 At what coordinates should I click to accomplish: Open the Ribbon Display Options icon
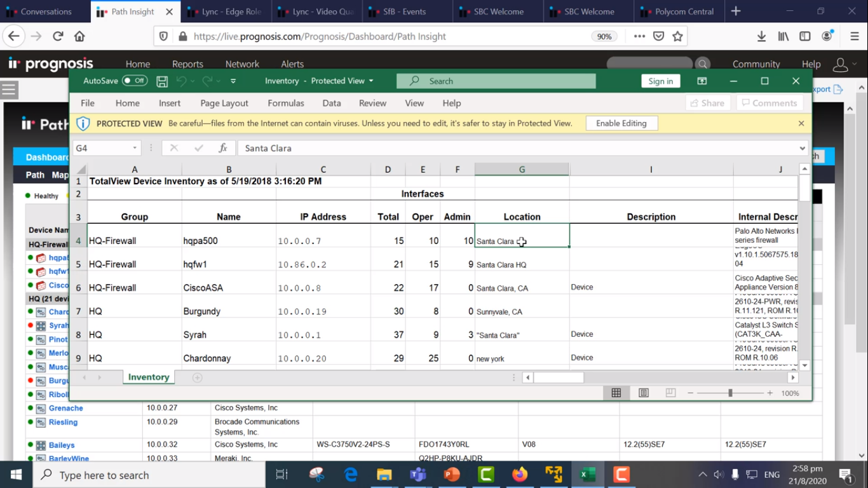tap(702, 81)
